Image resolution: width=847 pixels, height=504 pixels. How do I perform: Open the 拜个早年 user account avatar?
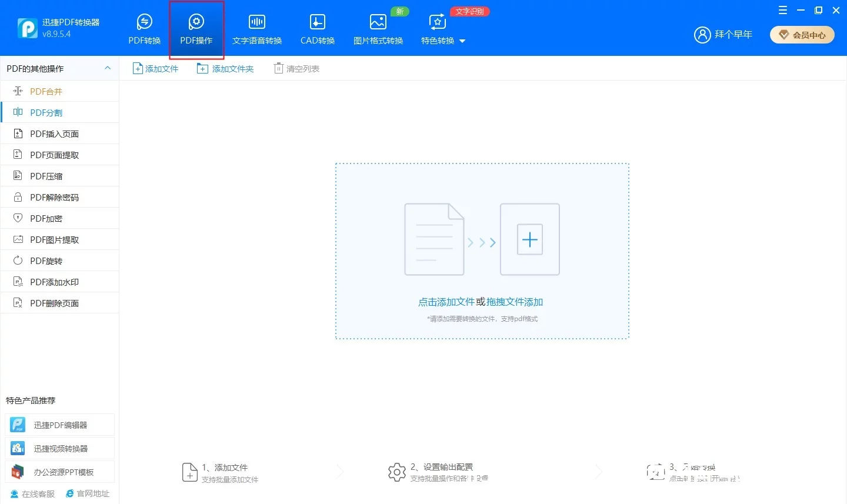[x=702, y=35]
